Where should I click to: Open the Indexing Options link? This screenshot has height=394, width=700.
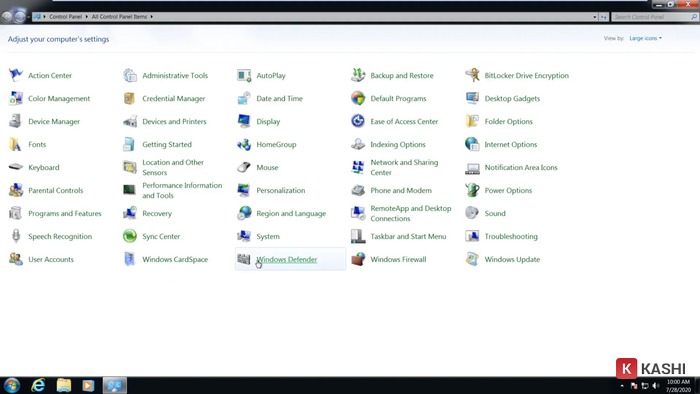398,145
